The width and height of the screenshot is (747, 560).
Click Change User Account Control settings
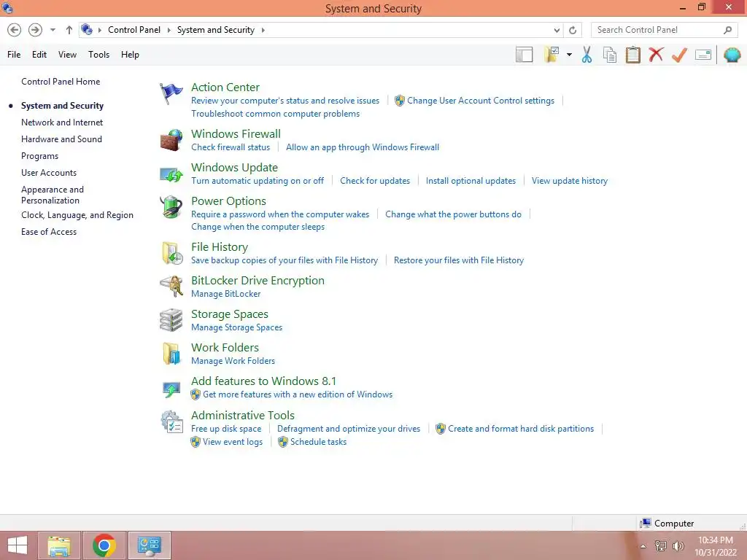click(x=481, y=101)
